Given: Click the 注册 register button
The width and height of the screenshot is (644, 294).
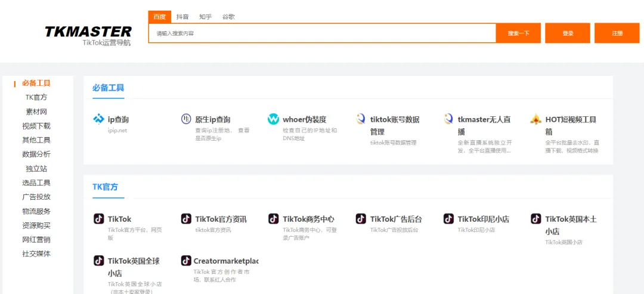Looking at the screenshot, I should click(x=617, y=33).
